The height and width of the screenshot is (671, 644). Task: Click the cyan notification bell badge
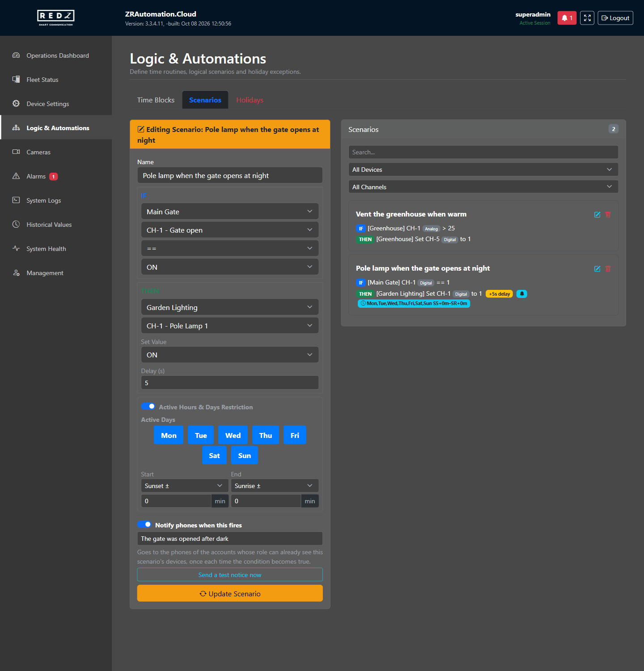[522, 294]
